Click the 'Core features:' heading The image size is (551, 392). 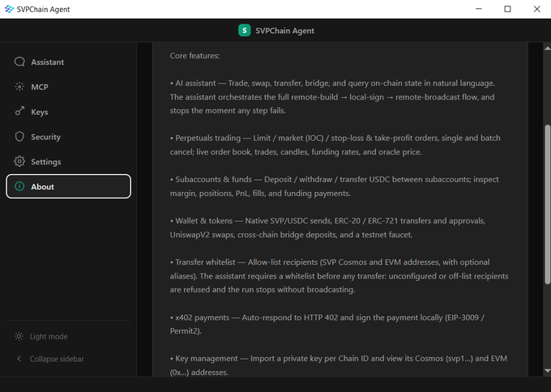(195, 56)
